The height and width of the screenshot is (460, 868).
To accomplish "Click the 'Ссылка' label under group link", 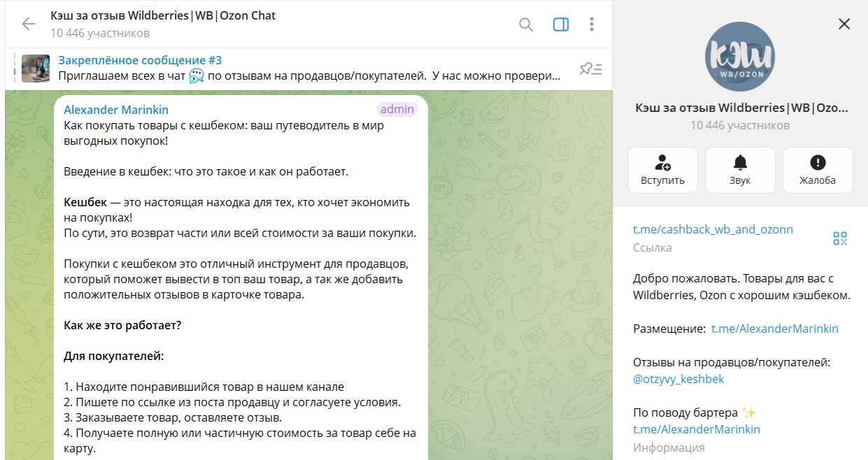I will click(653, 247).
